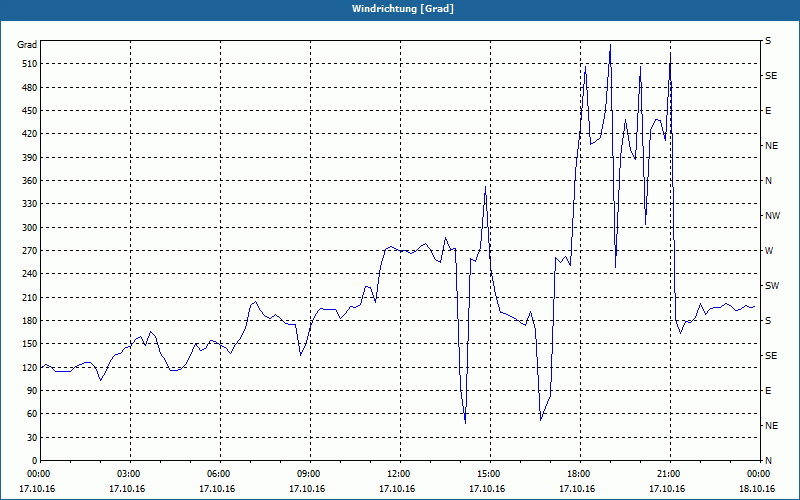The width and height of the screenshot is (800, 500).
Task: Click the E compass label at 90 level
Action: point(768,391)
